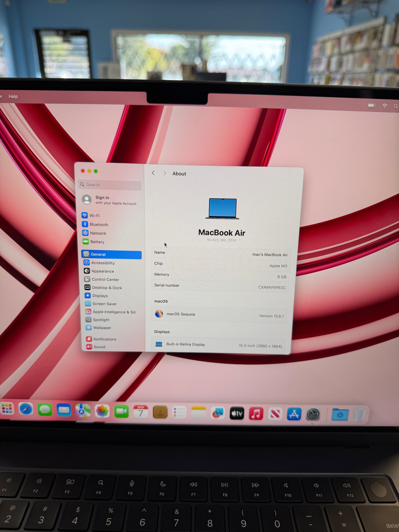The image size is (399, 532).
Task: Open Music app in the Dock
Action: click(x=256, y=414)
